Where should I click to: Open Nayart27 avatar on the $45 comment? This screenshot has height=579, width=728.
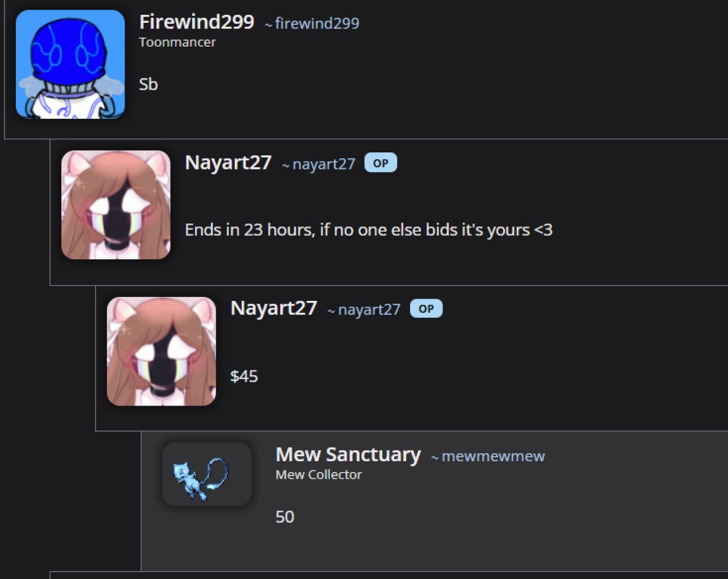162,351
